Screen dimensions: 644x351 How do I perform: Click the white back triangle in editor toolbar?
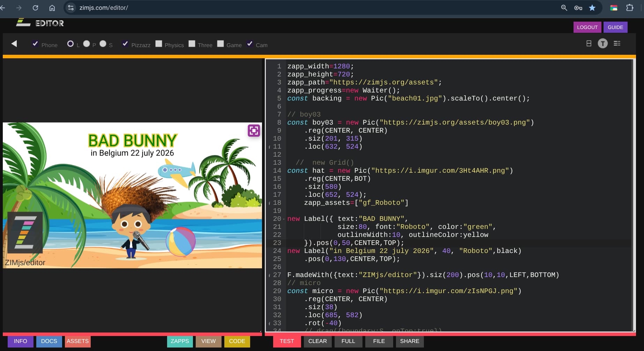(x=14, y=44)
